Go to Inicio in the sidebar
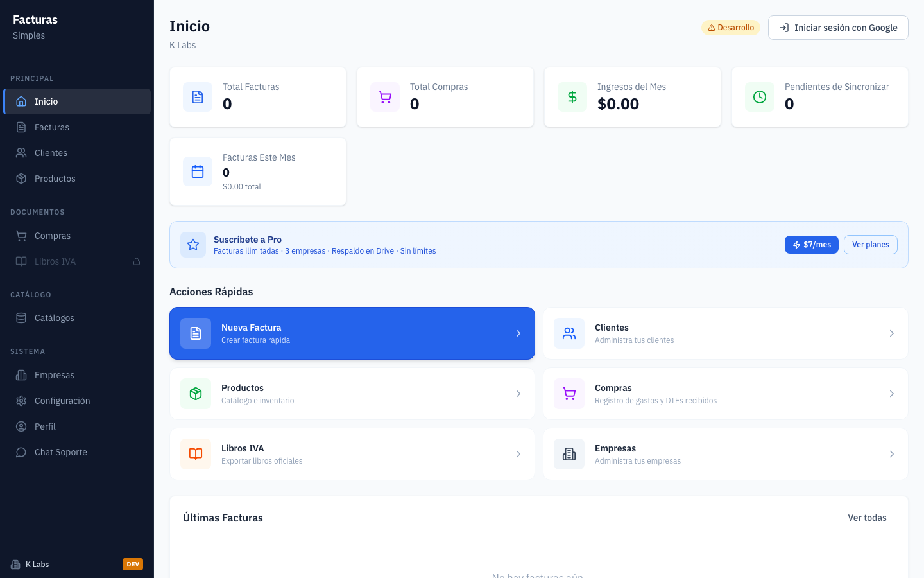The image size is (924, 578). click(x=77, y=101)
